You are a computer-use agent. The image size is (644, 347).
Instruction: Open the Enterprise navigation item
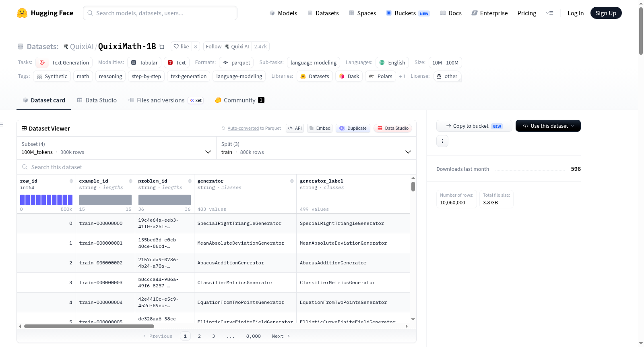[490, 13]
